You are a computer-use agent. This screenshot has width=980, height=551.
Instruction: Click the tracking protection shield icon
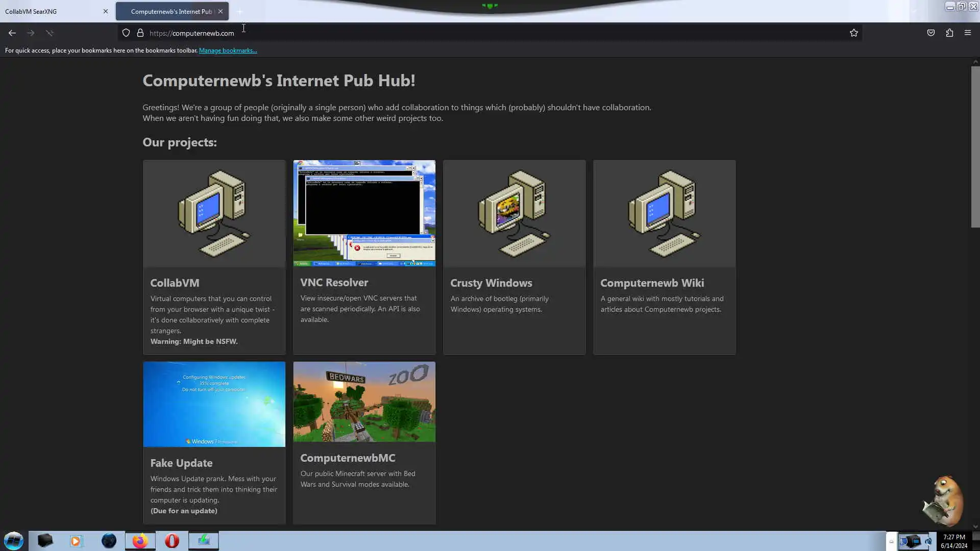(126, 33)
